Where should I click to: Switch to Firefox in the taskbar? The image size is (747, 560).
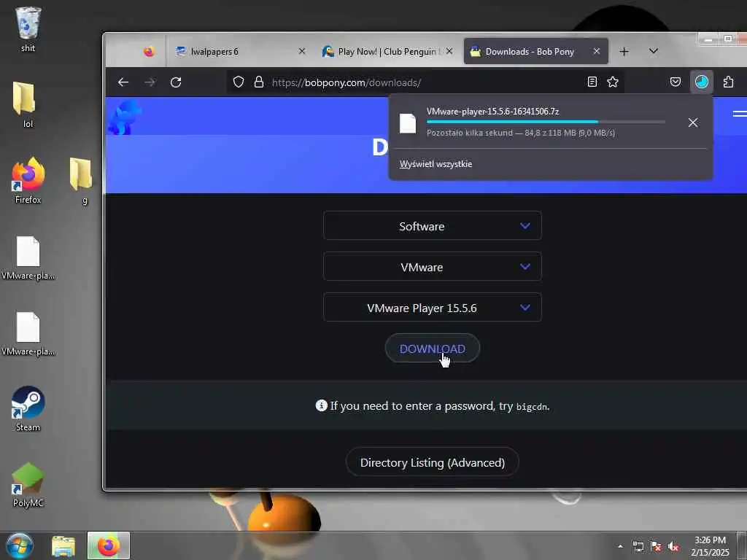pos(109,545)
